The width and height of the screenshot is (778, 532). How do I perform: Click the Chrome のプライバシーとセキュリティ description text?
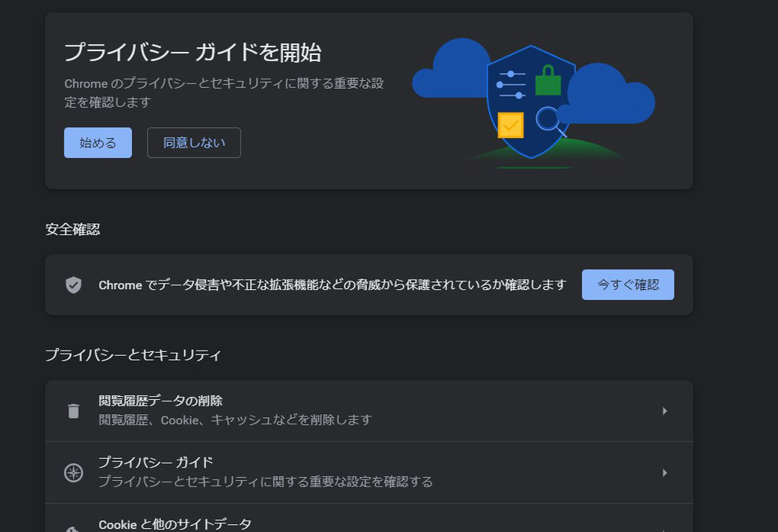pos(224,92)
